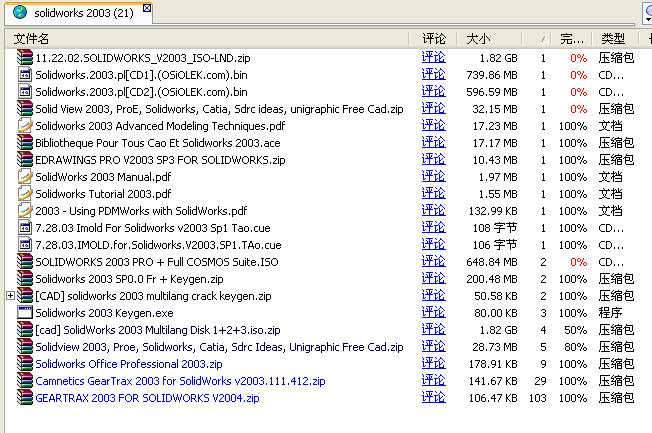Sort list by 完... column header

point(573,39)
